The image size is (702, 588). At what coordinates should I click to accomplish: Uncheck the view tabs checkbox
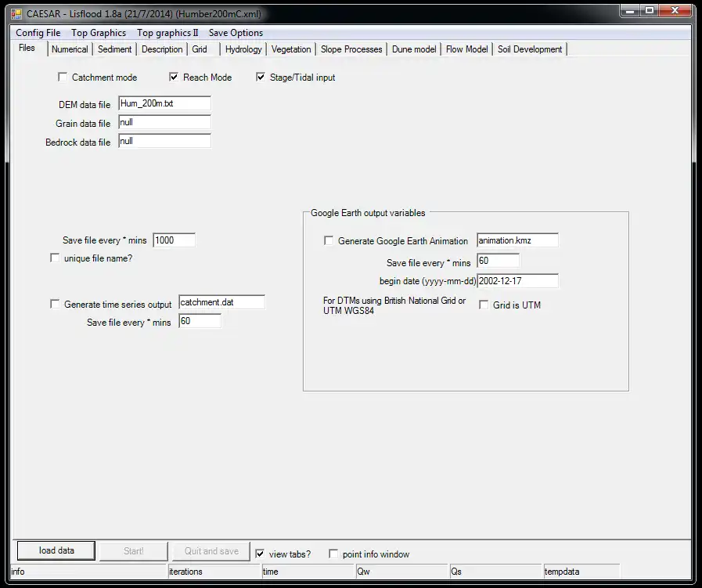pos(260,554)
